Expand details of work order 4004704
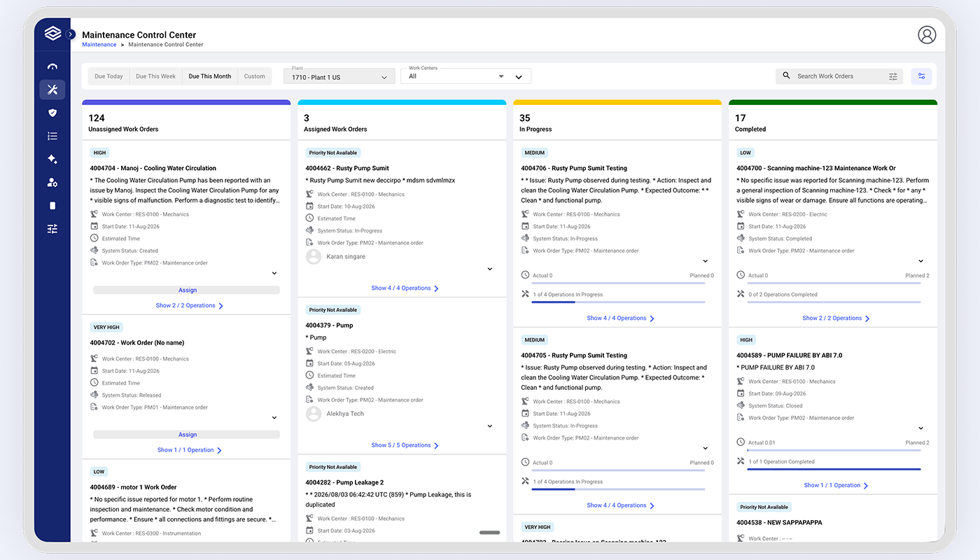Image resolution: width=980 pixels, height=560 pixels. point(274,274)
